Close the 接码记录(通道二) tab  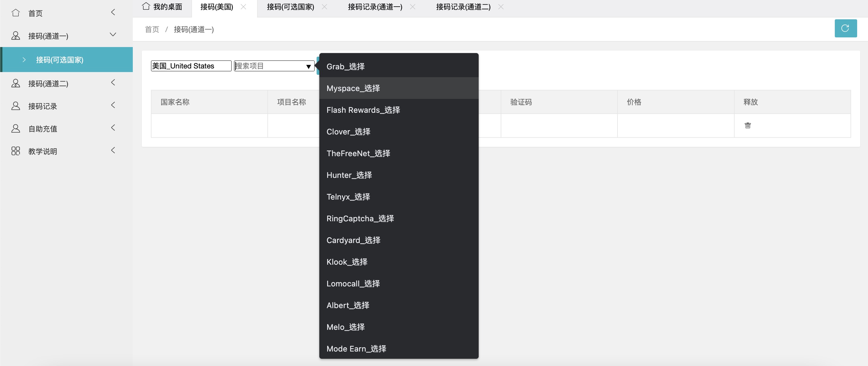pos(501,7)
